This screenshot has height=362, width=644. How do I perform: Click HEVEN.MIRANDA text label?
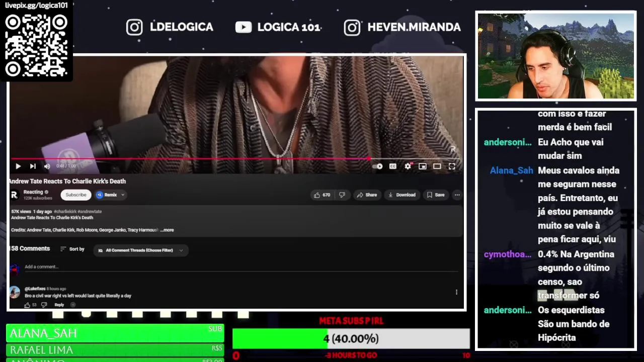[414, 27]
